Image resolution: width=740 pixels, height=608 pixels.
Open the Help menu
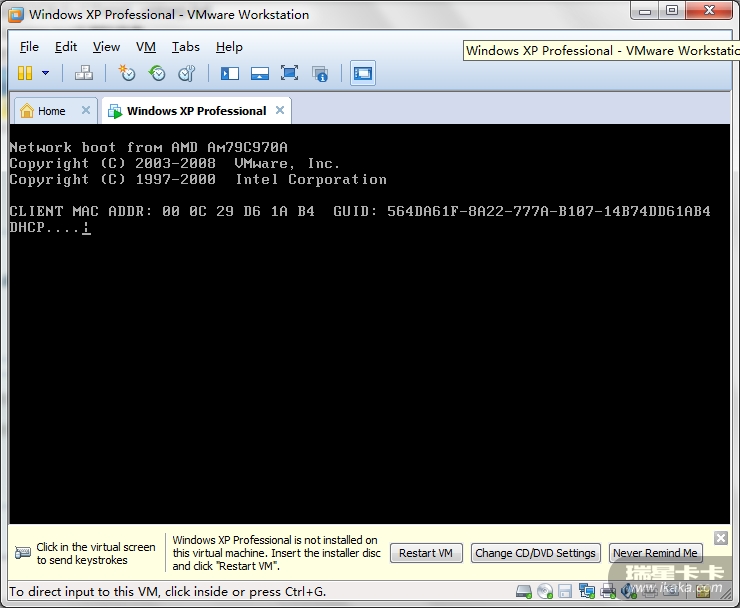229,47
